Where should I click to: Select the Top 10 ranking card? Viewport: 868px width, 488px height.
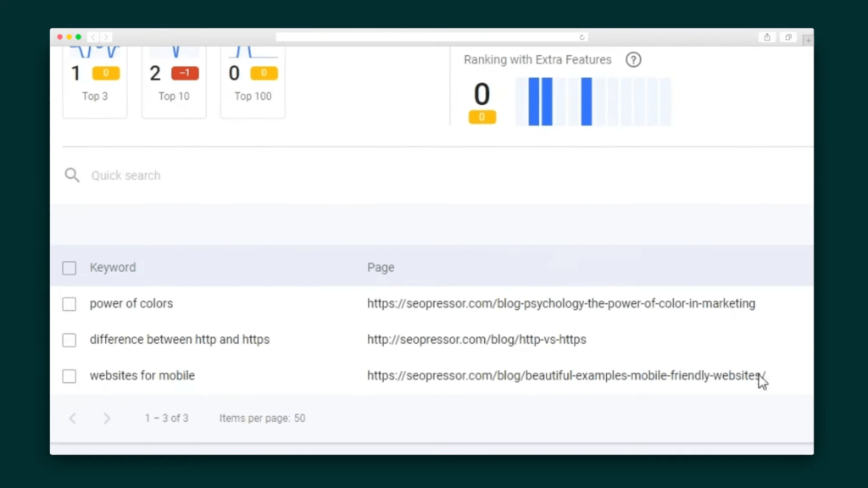tap(174, 82)
